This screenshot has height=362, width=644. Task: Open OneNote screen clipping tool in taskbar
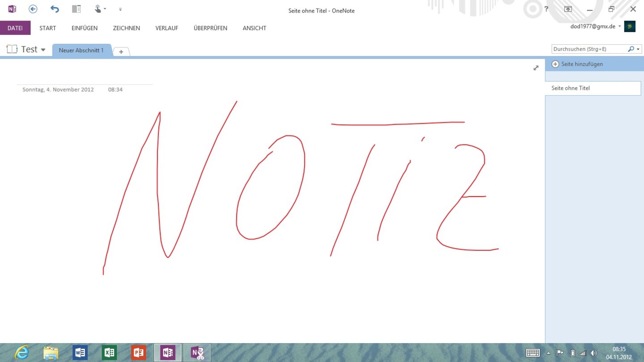(197, 353)
